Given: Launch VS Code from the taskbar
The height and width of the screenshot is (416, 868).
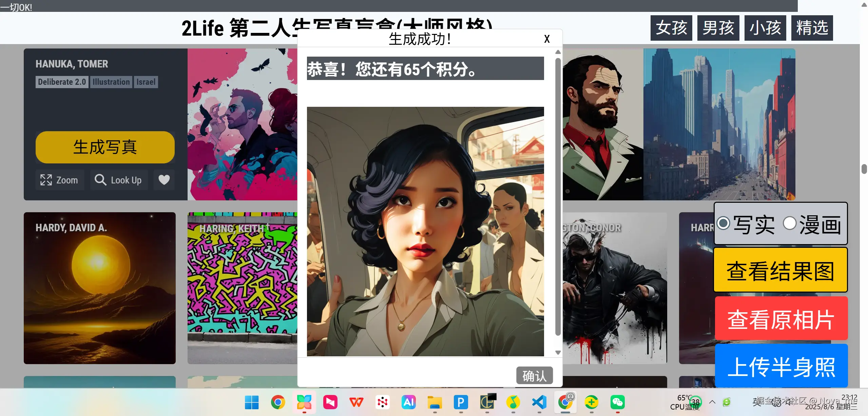Looking at the screenshot, I should pos(539,402).
